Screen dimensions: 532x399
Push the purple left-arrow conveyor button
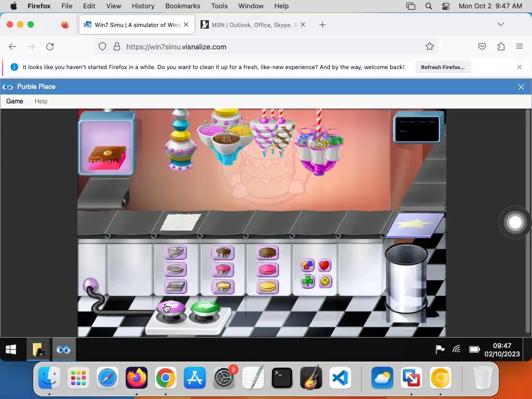click(x=170, y=309)
